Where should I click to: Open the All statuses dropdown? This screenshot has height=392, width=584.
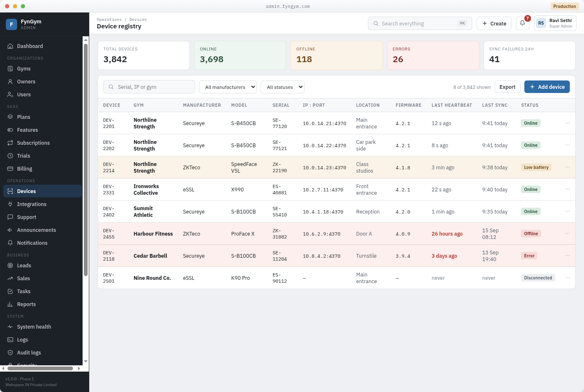[x=282, y=87]
